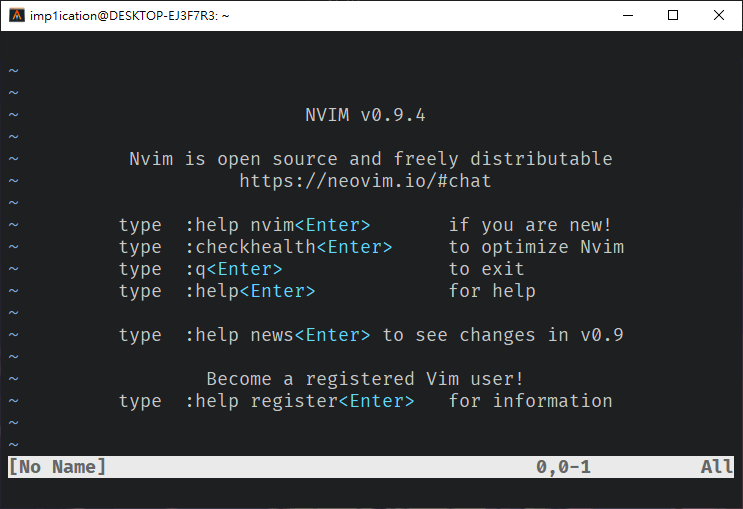Click the https://neovim.io/#chat URL
Screen dimensions: 743x509
[365, 181]
